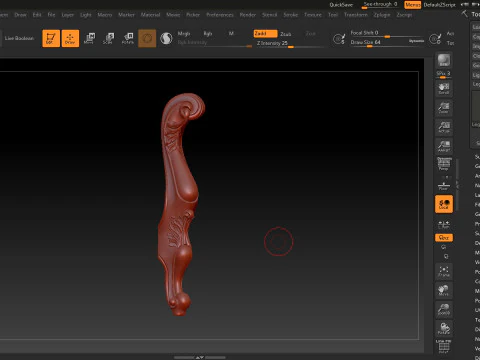Click the Gizmo 3D circle button
The width and height of the screenshot is (480, 360).
(x=147, y=38)
